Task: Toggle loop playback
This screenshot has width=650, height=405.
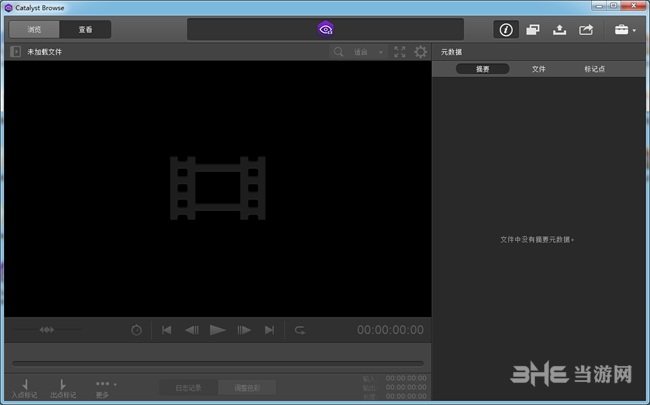Action: (300, 330)
